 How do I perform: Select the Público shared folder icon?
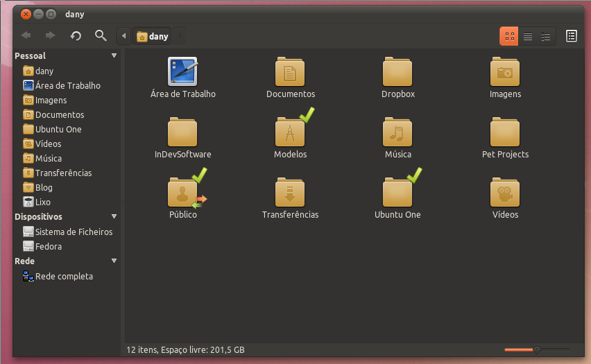tap(182, 192)
